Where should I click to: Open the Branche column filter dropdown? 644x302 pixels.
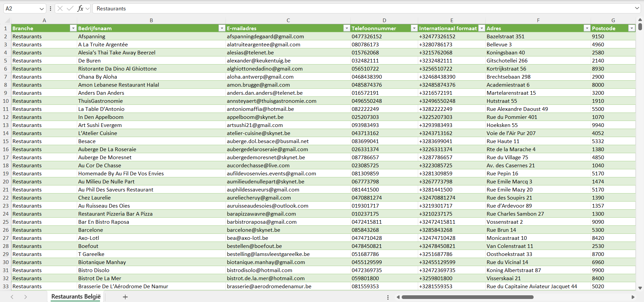coord(73,28)
